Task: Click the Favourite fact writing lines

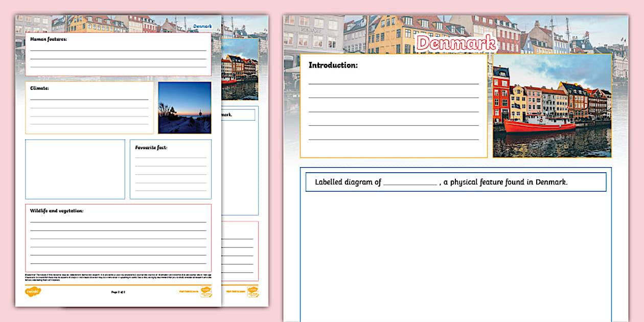Action: click(x=171, y=174)
